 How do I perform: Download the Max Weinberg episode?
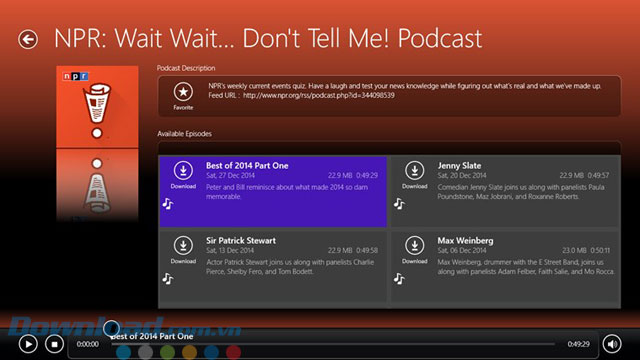pos(415,246)
